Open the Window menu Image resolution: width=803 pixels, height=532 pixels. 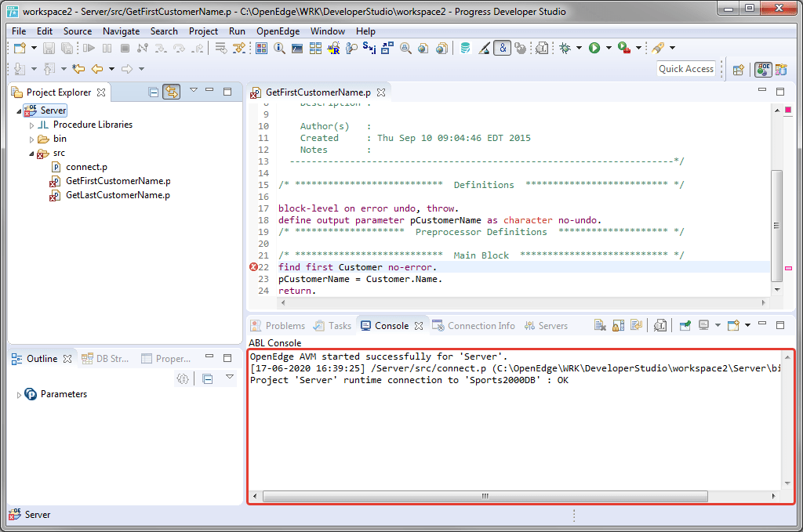click(x=328, y=31)
